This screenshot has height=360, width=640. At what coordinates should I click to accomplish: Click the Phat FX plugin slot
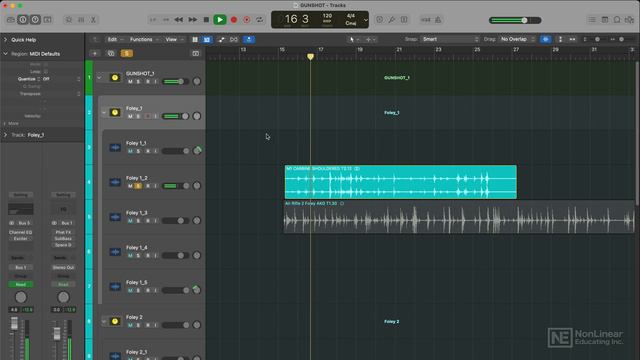click(63, 232)
